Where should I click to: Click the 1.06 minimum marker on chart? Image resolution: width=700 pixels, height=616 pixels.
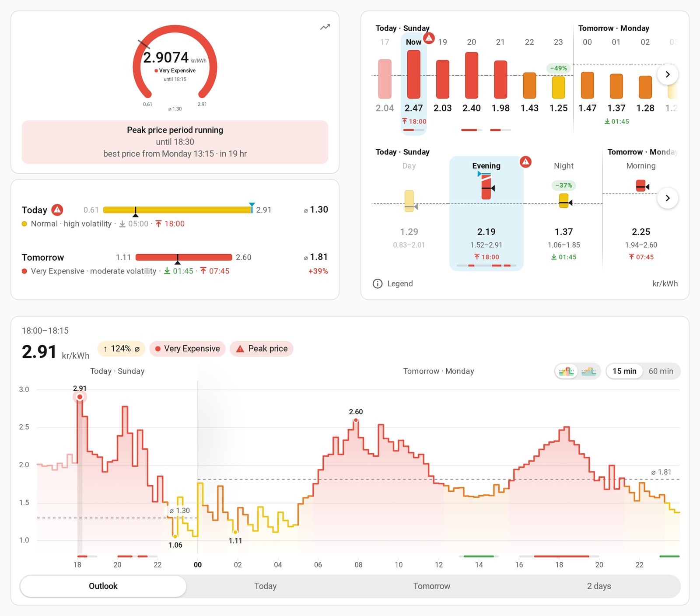click(175, 536)
